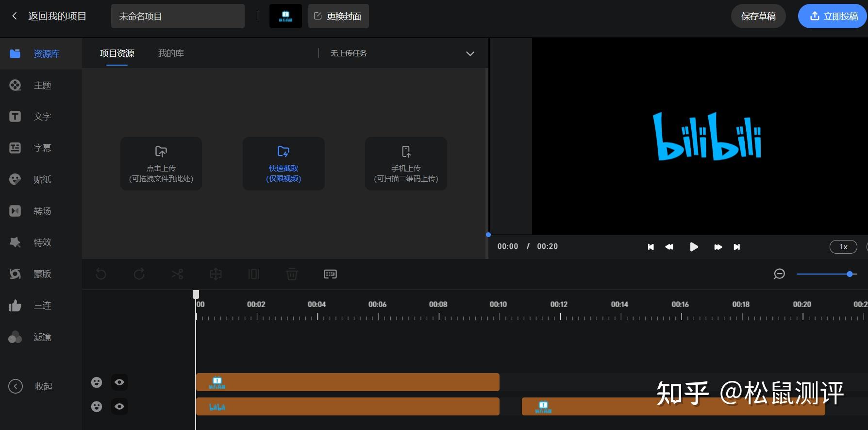Change the 1x playback speed
Image resolution: width=868 pixels, height=430 pixels.
844,247
